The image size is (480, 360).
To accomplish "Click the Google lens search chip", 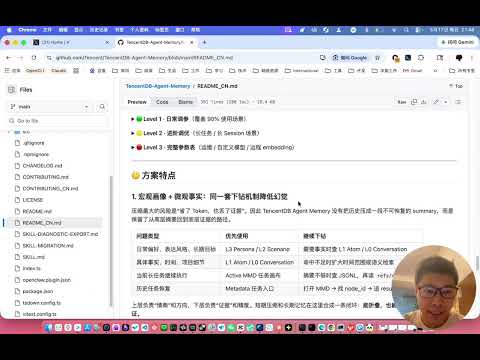I will [x=350, y=58].
